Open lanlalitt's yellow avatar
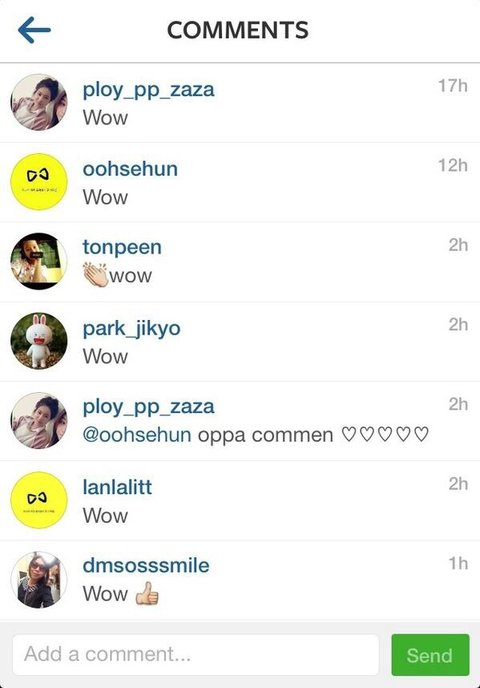The height and width of the screenshot is (688, 480). pos(39,500)
